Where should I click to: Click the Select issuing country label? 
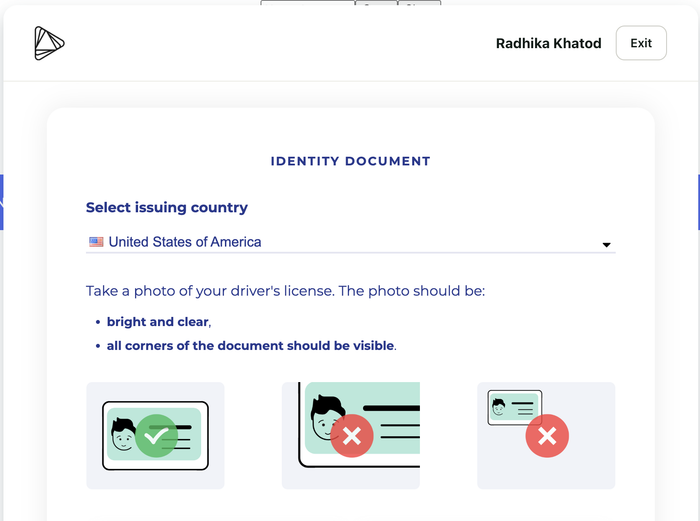point(167,208)
